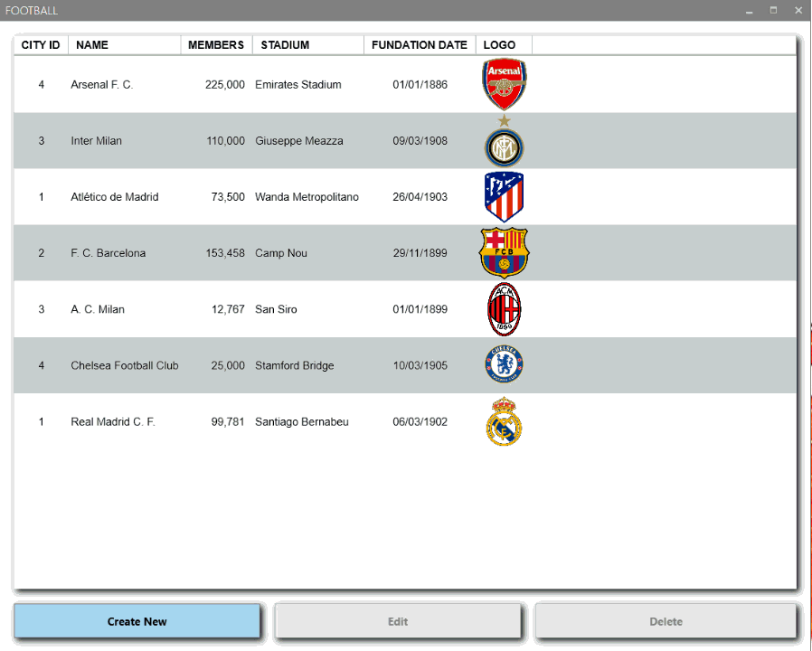Select the Chelsea Football Club name cell
This screenshot has width=812, height=651.
124,365
